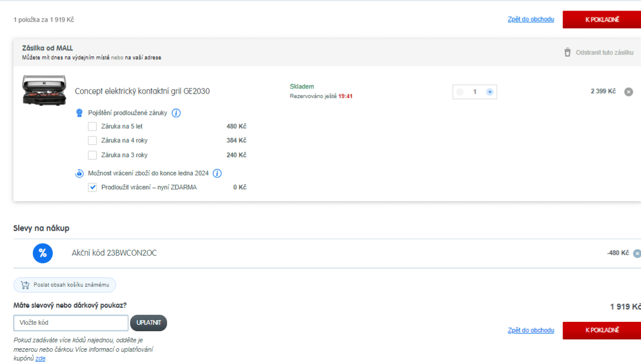This screenshot has width=641, height=364.
Task: Click 'Akční kód 23BWCON2OC' text
Action: click(x=114, y=253)
